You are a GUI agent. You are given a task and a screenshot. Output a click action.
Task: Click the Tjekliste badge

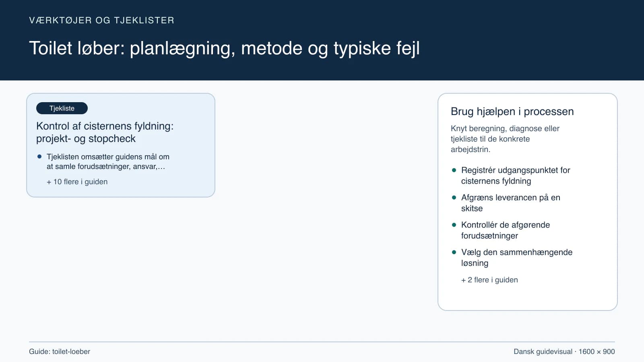click(x=62, y=108)
